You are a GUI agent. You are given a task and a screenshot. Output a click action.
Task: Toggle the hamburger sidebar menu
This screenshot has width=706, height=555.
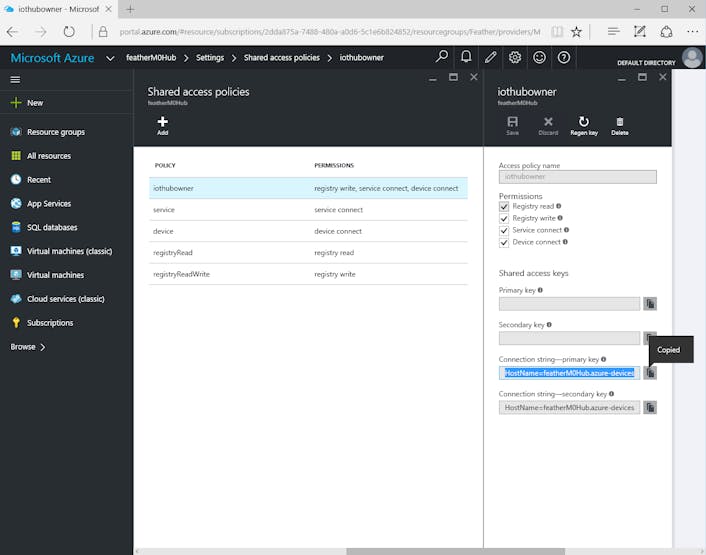15,80
